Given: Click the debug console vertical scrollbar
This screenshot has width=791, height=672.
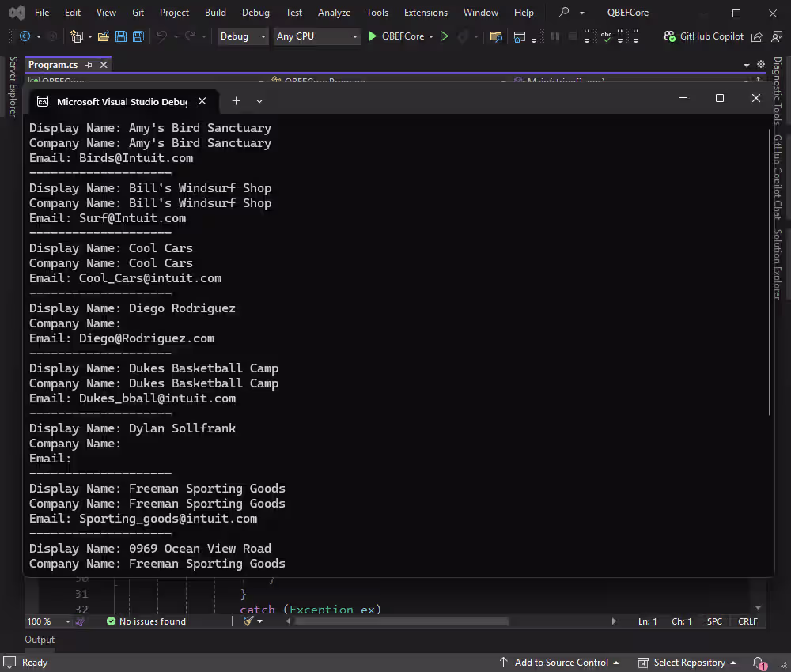Looking at the screenshot, I should pos(770,272).
